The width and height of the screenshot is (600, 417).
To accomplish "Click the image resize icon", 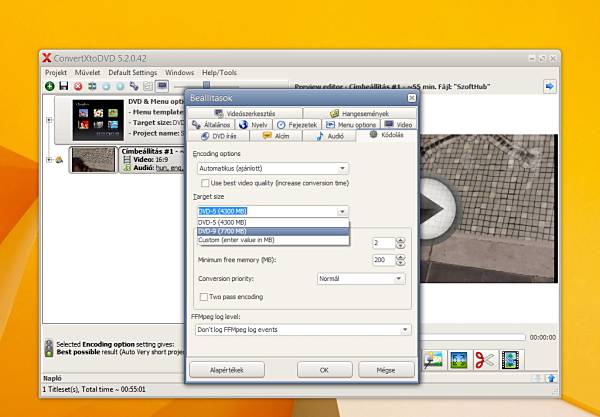I will [x=459, y=360].
